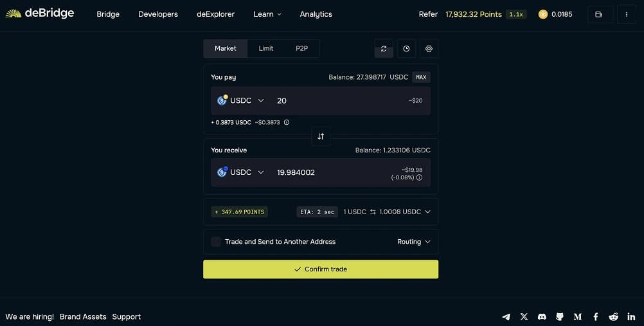
Task: Enable Trade and Send to Another Address
Action: 216,242
